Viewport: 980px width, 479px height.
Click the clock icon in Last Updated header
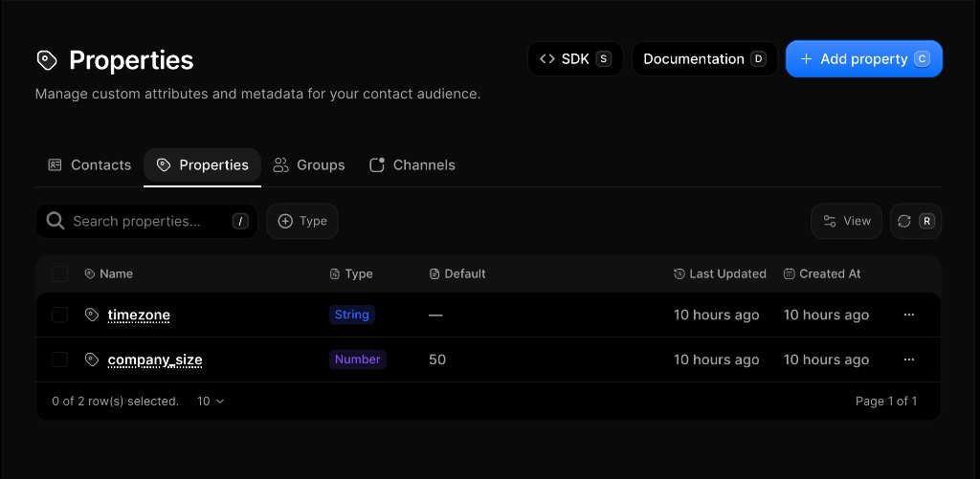pyautogui.click(x=679, y=273)
